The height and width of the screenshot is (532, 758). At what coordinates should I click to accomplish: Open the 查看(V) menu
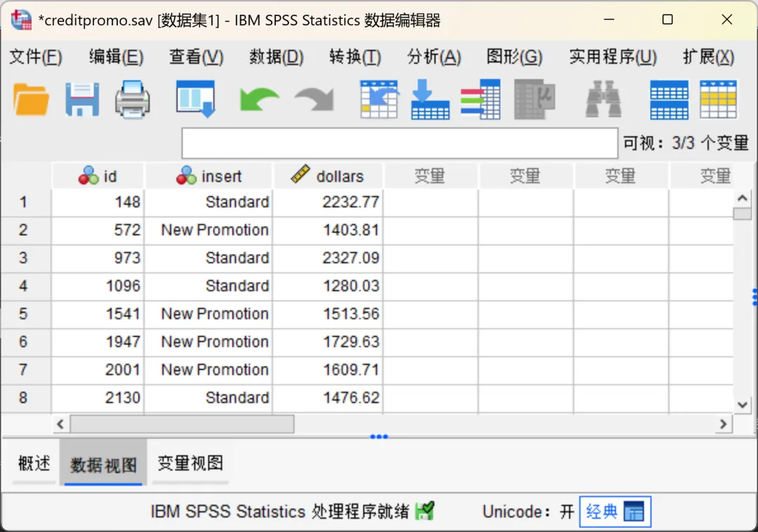[197, 57]
